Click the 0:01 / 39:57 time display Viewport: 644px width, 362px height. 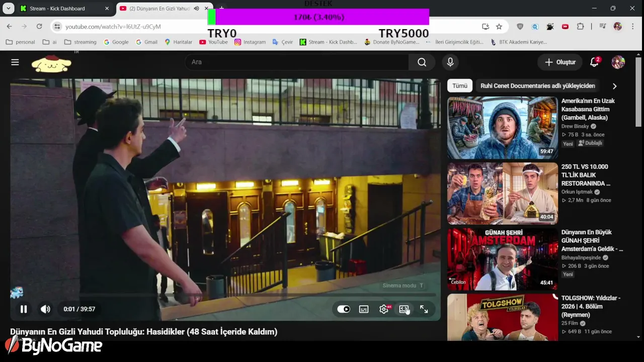point(79,309)
